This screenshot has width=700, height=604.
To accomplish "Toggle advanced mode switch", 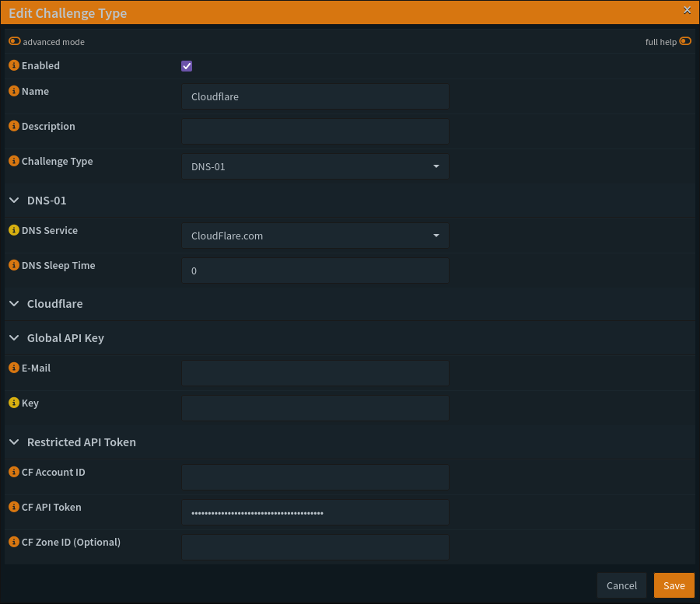I will click(x=15, y=41).
